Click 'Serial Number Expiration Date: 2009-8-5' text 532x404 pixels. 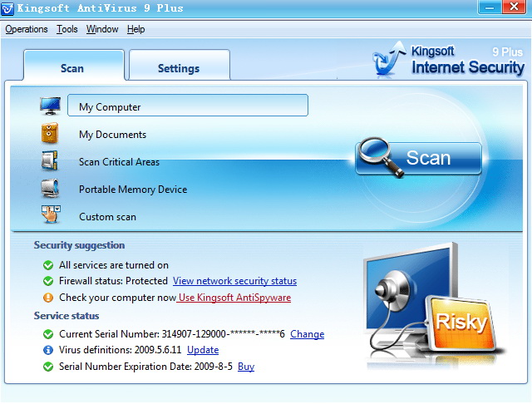[145, 367]
